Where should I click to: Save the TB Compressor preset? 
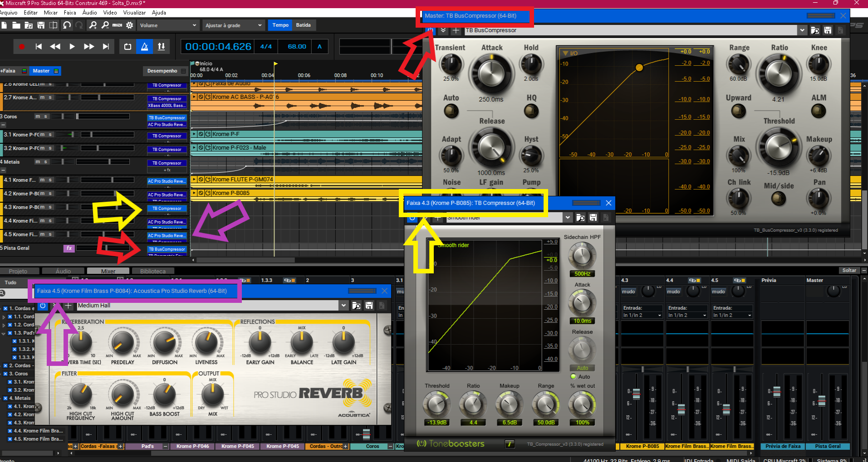(593, 218)
